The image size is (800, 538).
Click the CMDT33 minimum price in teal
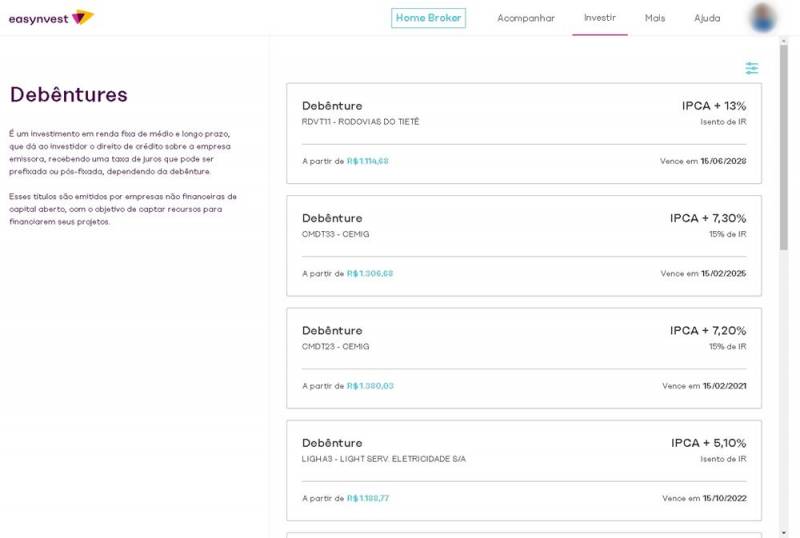pos(370,274)
